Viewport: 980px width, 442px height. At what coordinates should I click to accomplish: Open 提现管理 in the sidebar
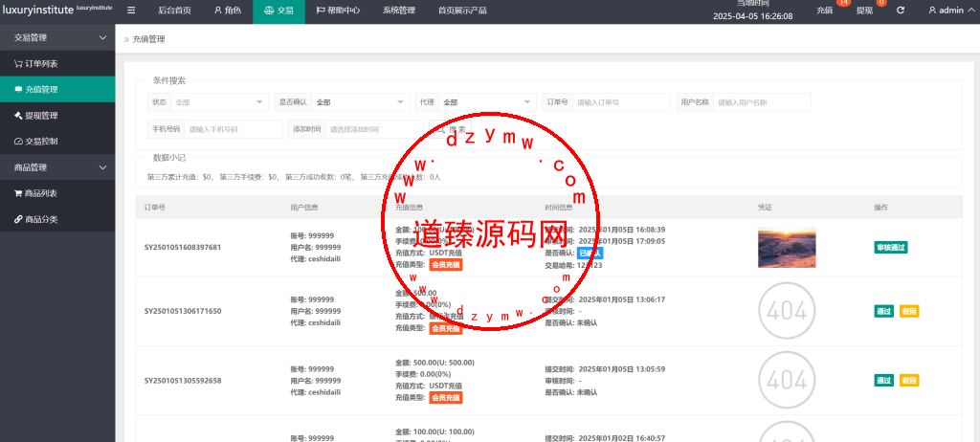tap(57, 116)
